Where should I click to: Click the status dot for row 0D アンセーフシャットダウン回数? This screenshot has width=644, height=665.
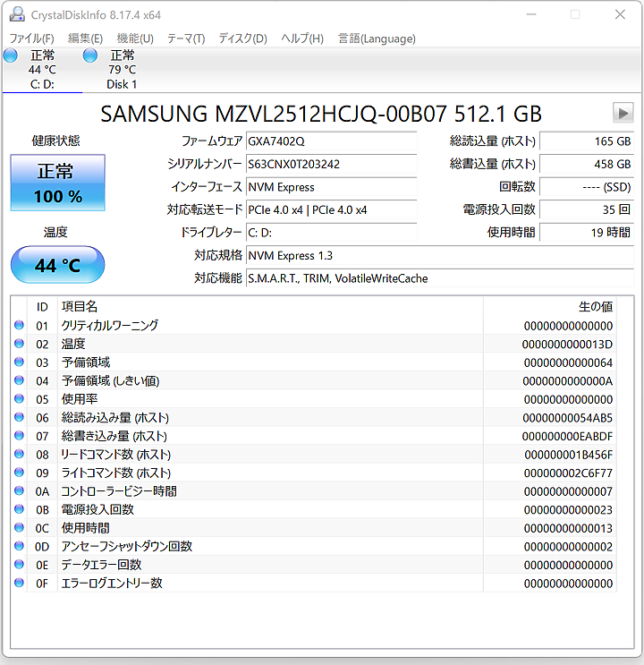click(19, 546)
